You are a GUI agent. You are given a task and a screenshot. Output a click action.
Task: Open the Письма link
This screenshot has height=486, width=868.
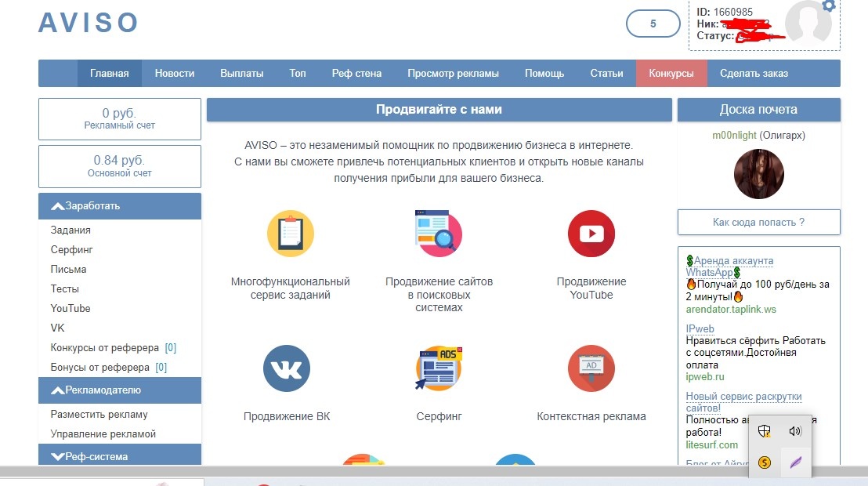pyautogui.click(x=68, y=270)
